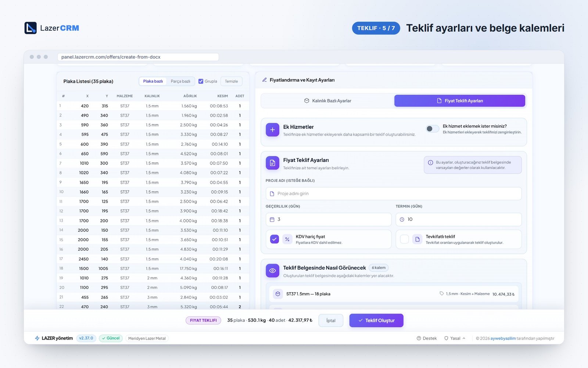Click the LazerCRM logo icon
Screen dimensions: 588x368
pyautogui.click(x=31, y=28)
